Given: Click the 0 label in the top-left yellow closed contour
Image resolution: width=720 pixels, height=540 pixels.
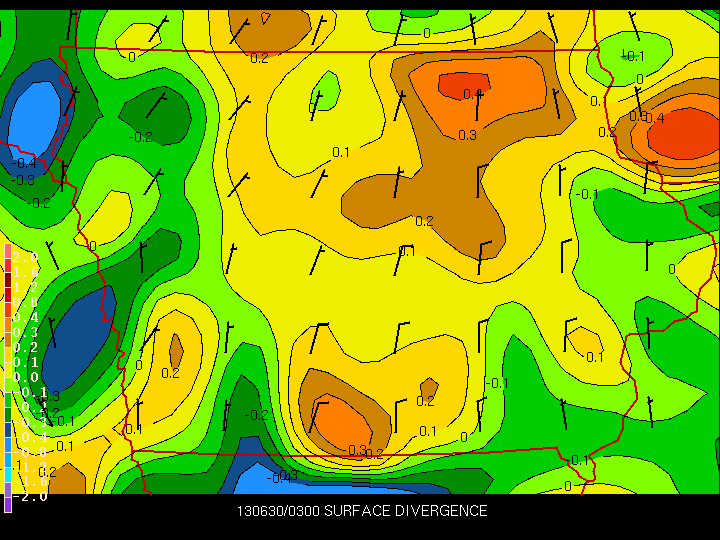Looking at the screenshot, I should pos(132,57).
